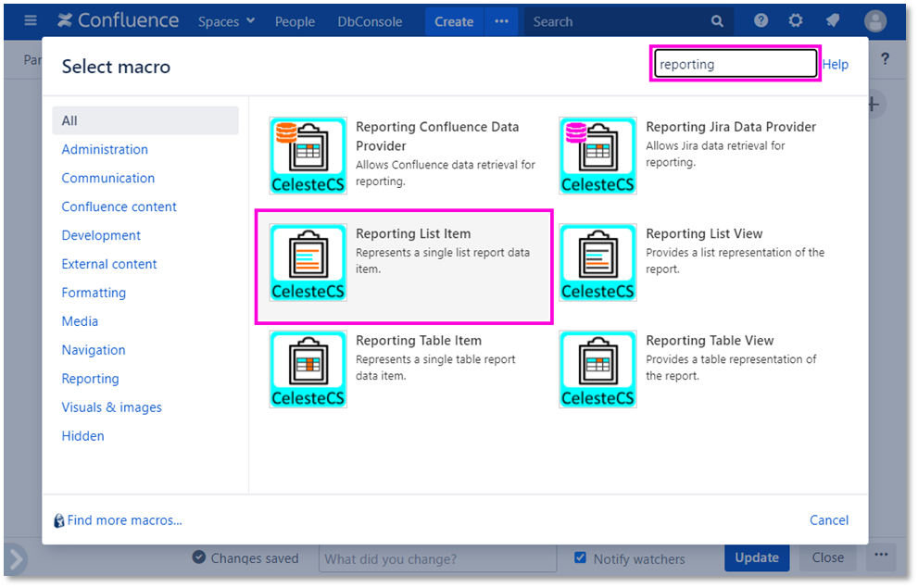Click the Create button
The width and height of the screenshot is (918, 588).
pos(454,21)
